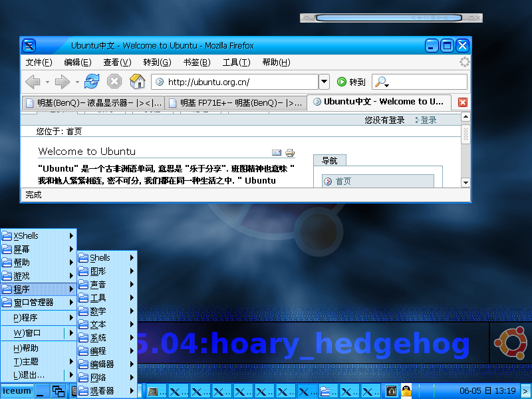Open Firefox window menu icon in title bar

(x=29, y=45)
